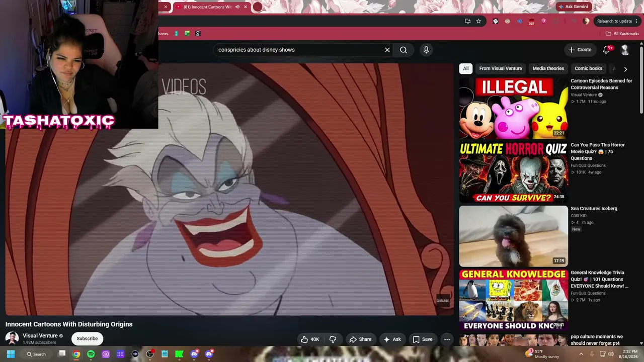Run search with the magnifier icon

[x=404, y=50]
